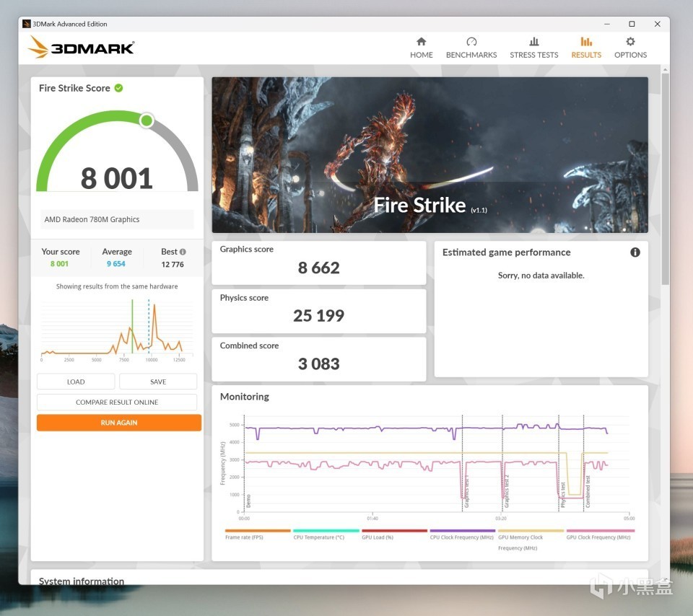Click the Physics score value 25 199
Viewport: 693px width, 616px height.
pos(318,315)
